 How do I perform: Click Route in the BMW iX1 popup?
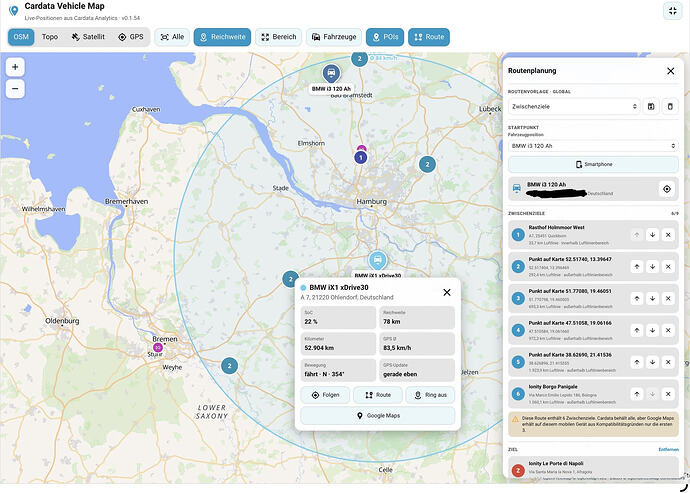click(378, 395)
